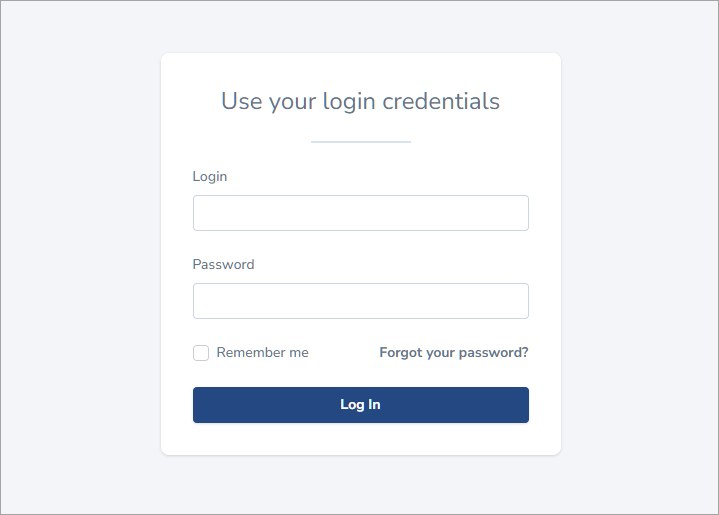
Task: Click the Login input field
Action: tap(360, 213)
